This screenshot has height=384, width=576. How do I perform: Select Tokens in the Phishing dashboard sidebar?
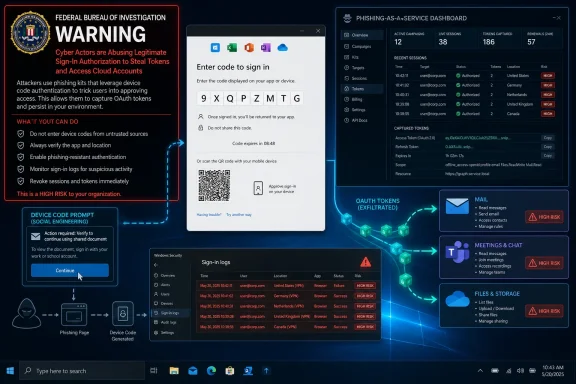tap(362, 89)
